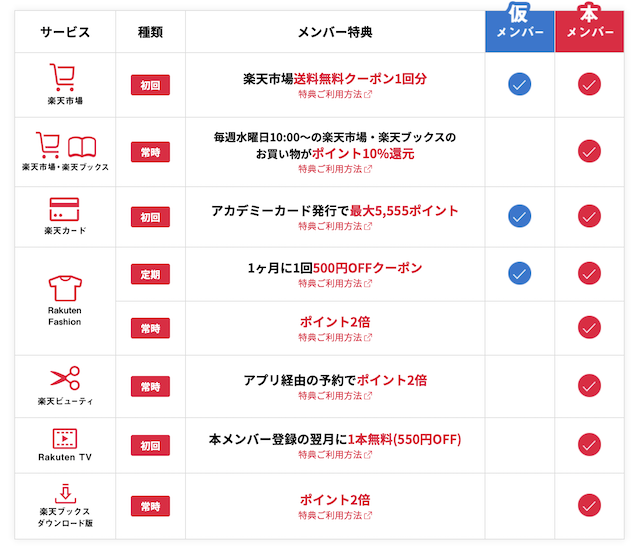Click the blue 仮メンバー checkmark for 楽天市場 coupon
This screenshot has width=640, height=550.
pos(519,84)
